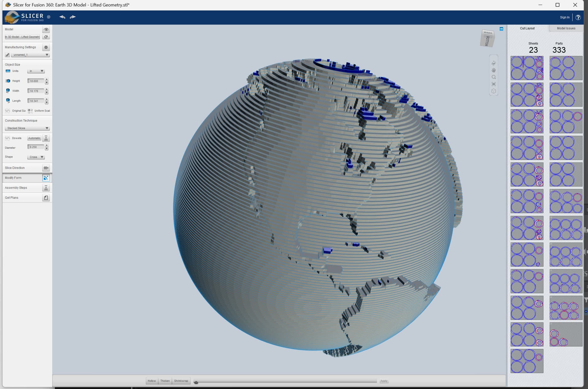Viewport: 588px width, 389px height.
Task: Click the Slice Direction icon button
Action: [x=46, y=168]
